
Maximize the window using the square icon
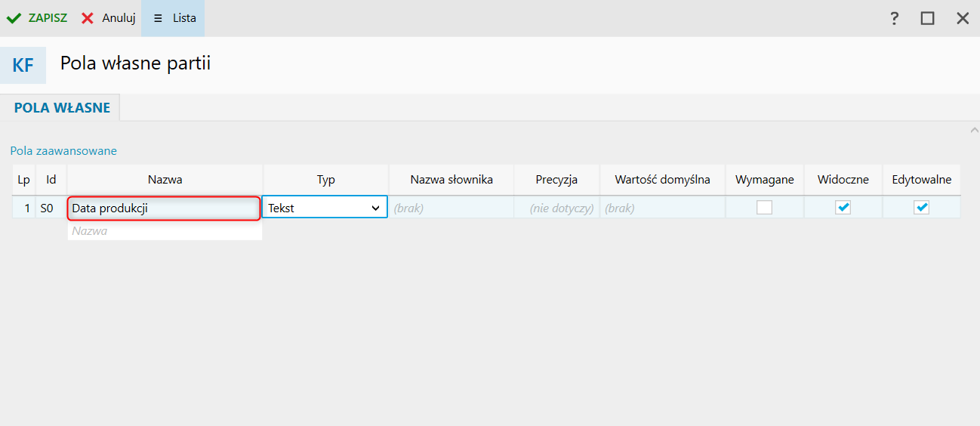[927, 18]
